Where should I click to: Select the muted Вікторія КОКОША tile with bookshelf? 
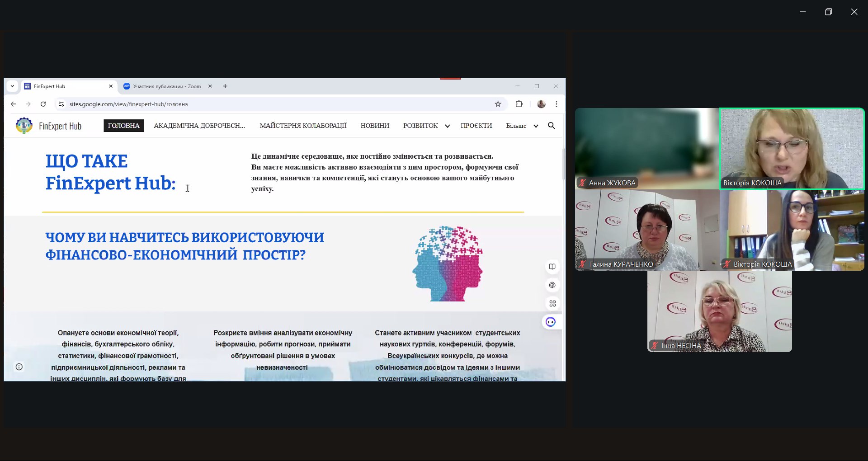tap(792, 230)
